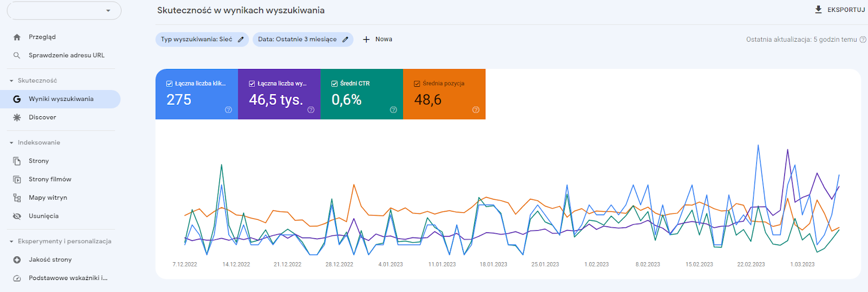Click the Strony filmów video icon
868x292 pixels.
tap(17, 180)
